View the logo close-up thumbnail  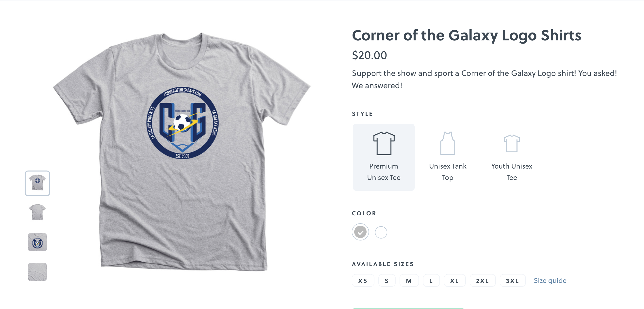coord(37,242)
